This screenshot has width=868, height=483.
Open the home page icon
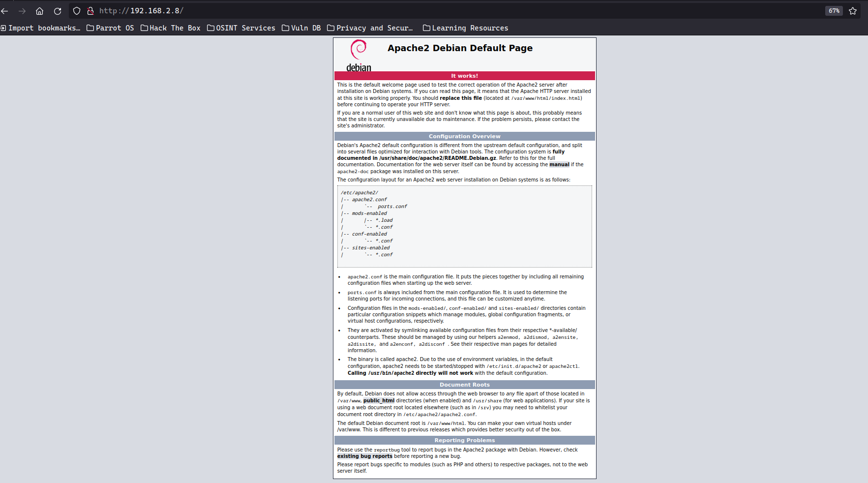coord(40,11)
